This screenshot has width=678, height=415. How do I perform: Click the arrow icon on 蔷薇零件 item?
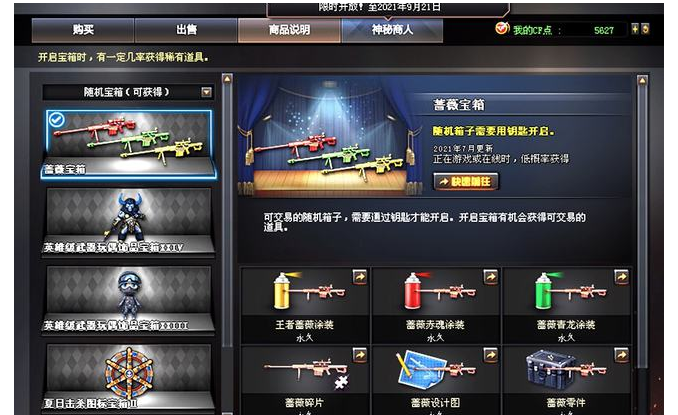pyautogui.click(x=621, y=355)
